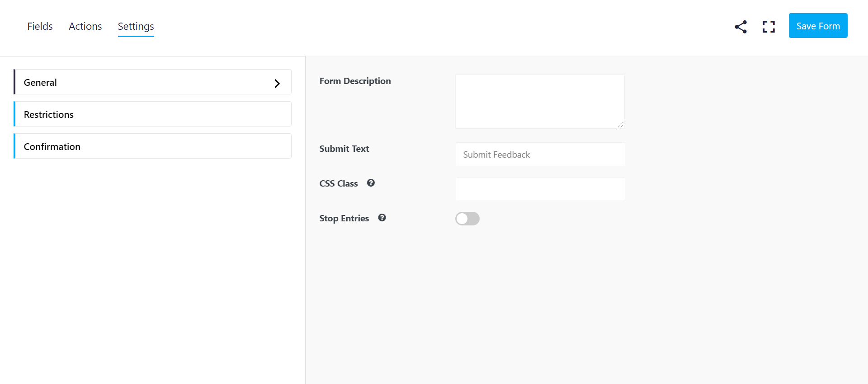Image resolution: width=868 pixels, height=384 pixels.
Task: Grab the Form Description resize handle
Action: (621, 125)
